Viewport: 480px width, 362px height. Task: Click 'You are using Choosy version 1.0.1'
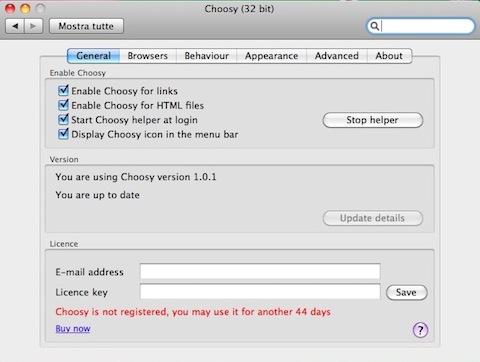tap(136, 177)
